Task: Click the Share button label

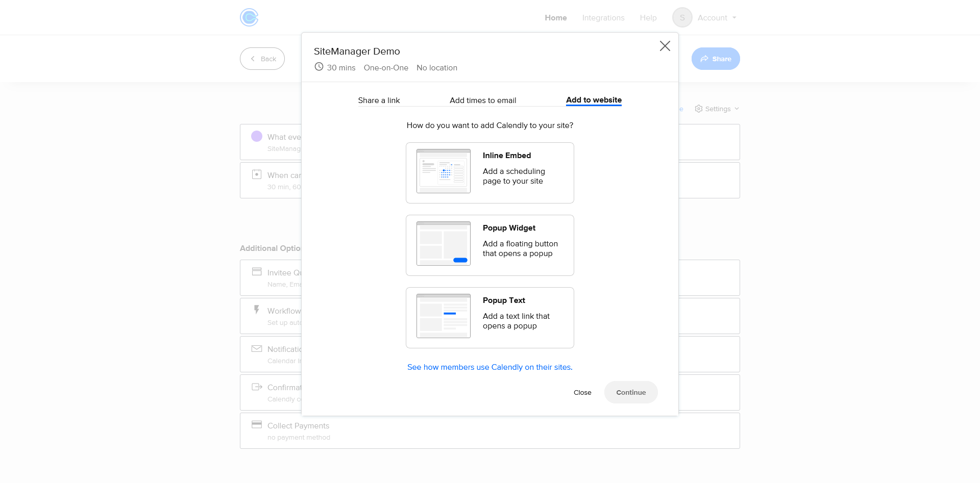Action: click(x=722, y=59)
